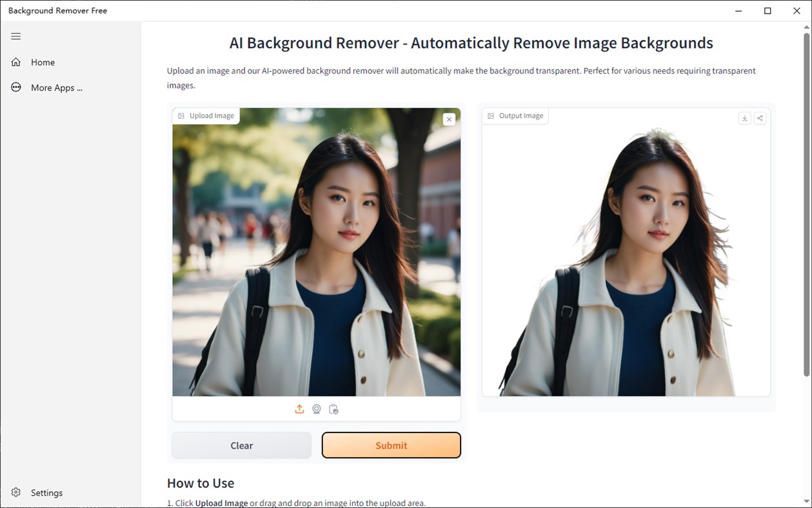Open the hamburger menu in the sidebar
The width and height of the screenshot is (812, 508).
click(x=15, y=36)
